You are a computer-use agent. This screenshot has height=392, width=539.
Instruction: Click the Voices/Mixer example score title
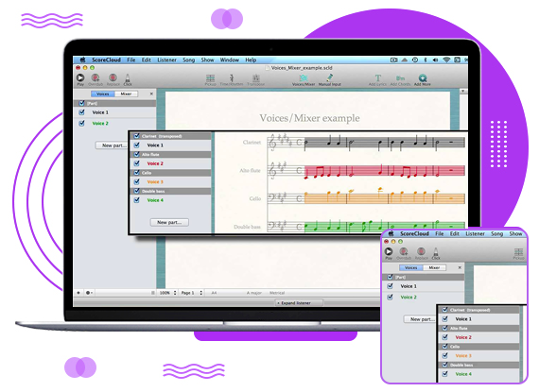click(309, 118)
